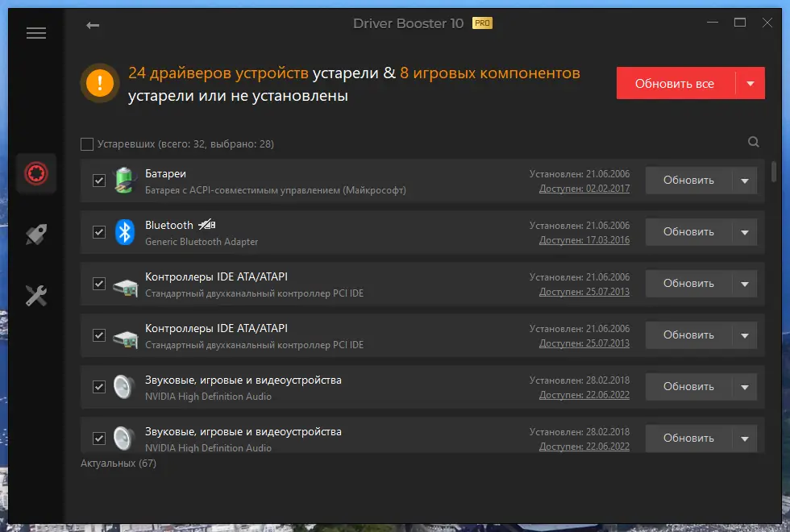Click Батарея с ACPI-совместимым управлением description
Viewport: 790px width, 532px height.
(276, 190)
